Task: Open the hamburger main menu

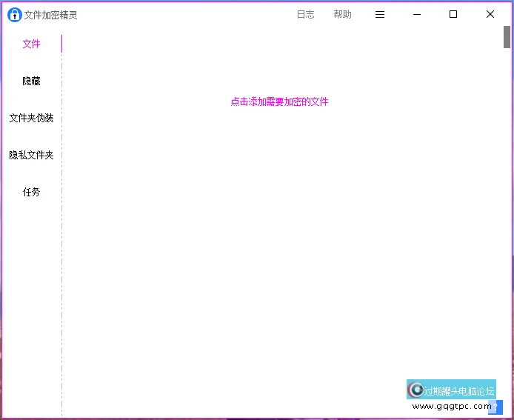Action: [380, 15]
